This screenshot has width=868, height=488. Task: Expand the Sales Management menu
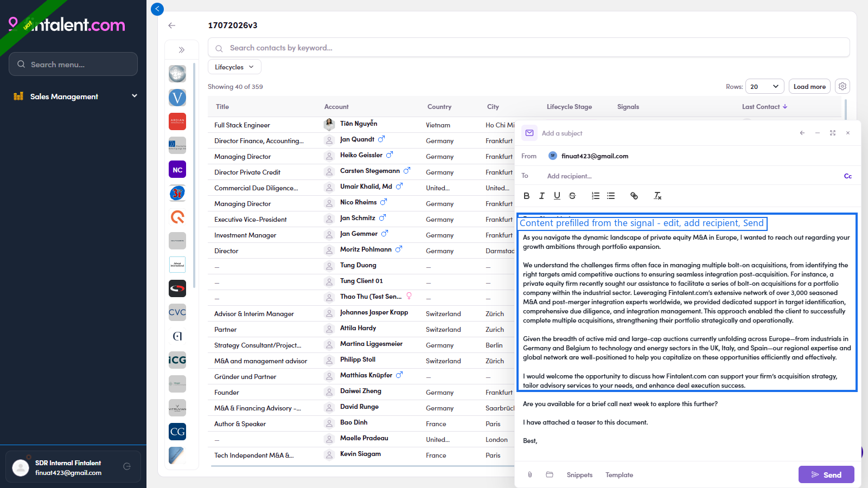click(x=75, y=97)
